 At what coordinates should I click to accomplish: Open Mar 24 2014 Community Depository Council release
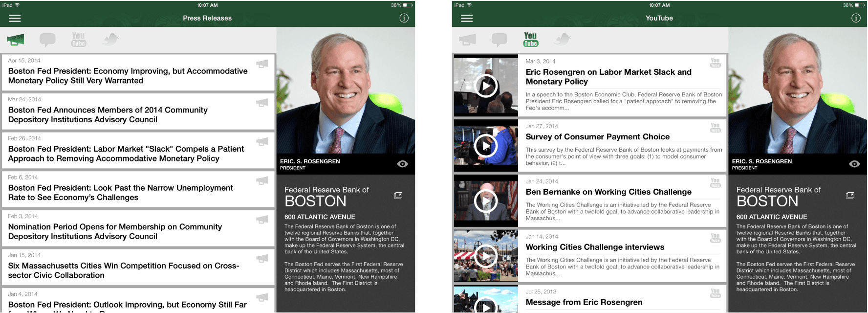[x=138, y=112]
